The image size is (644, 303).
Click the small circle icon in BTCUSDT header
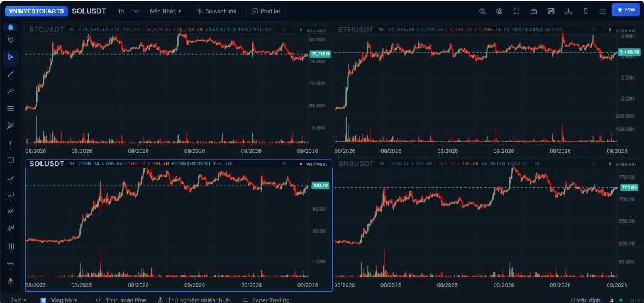(x=285, y=30)
